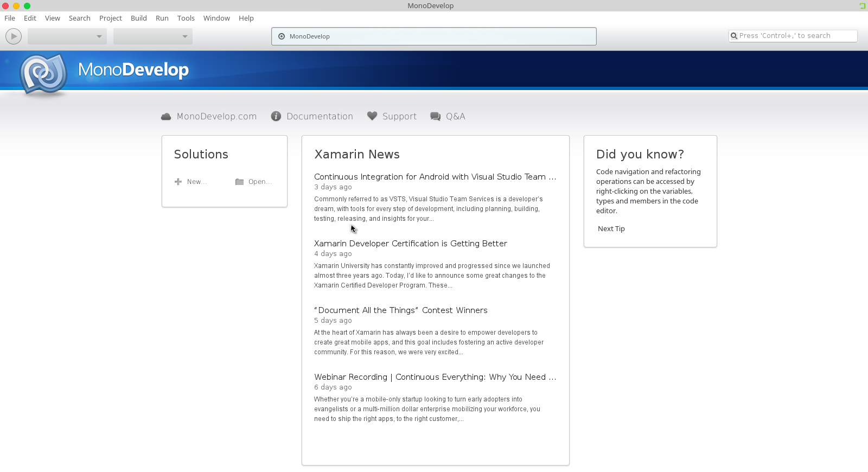This screenshot has height=472, width=868.
Task: Click the '5 days ago' timestamp
Action: (x=333, y=321)
